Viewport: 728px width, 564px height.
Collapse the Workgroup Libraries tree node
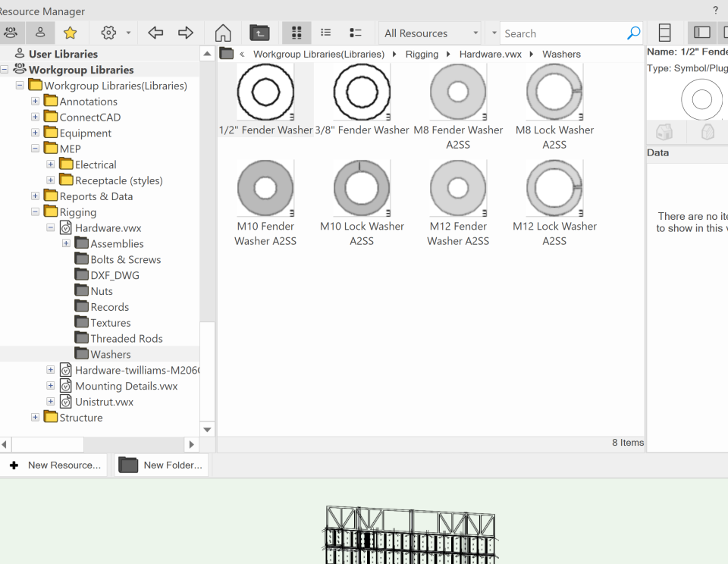click(x=5, y=69)
